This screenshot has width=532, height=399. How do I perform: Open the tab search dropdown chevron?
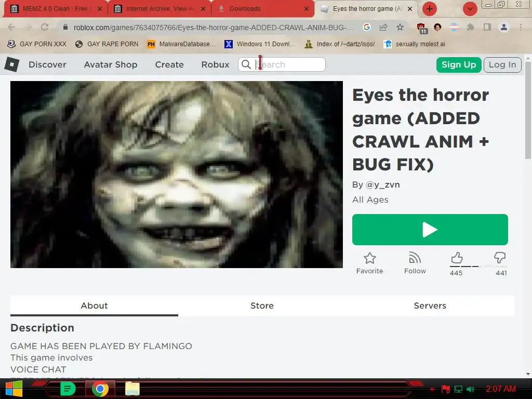tap(470, 9)
